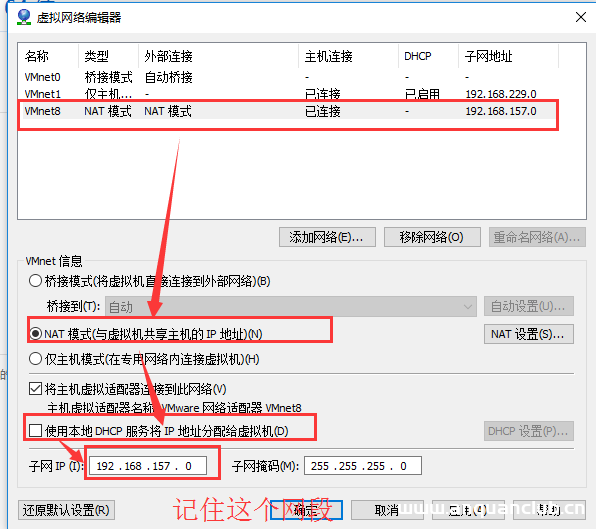Sort by the 子网地址 column header

pos(509,56)
